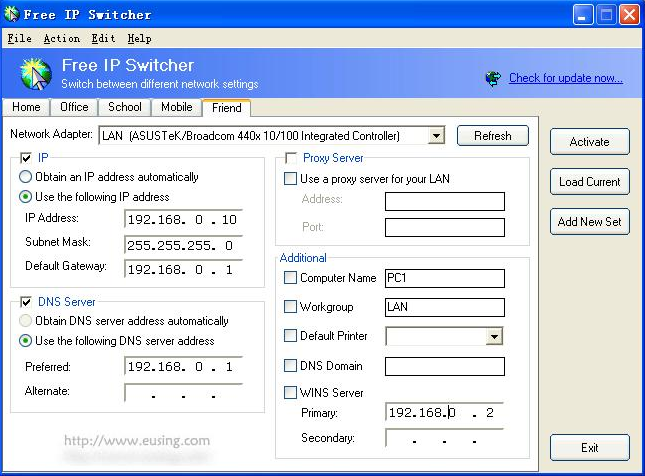The height and width of the screenshot is (476, 645).
Task: Click the Subnet Mask field
Action: [x=183, y=245]
